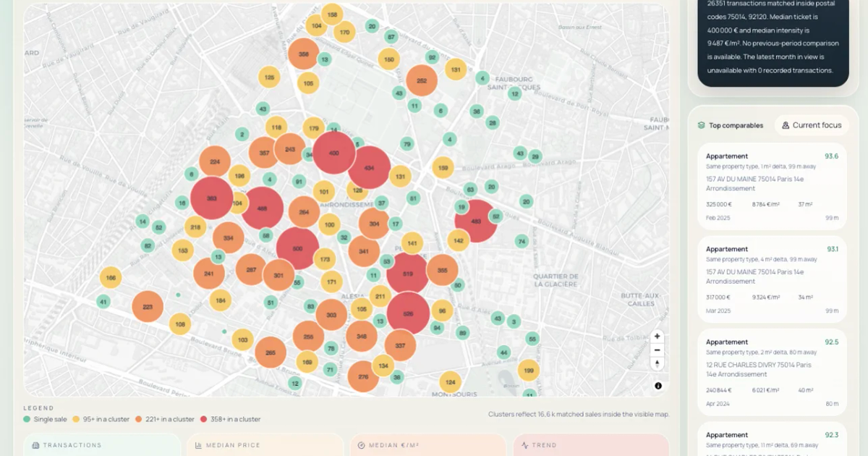
Task: Select the green single-sale marker 74
Action: click(x=522, y=241)
